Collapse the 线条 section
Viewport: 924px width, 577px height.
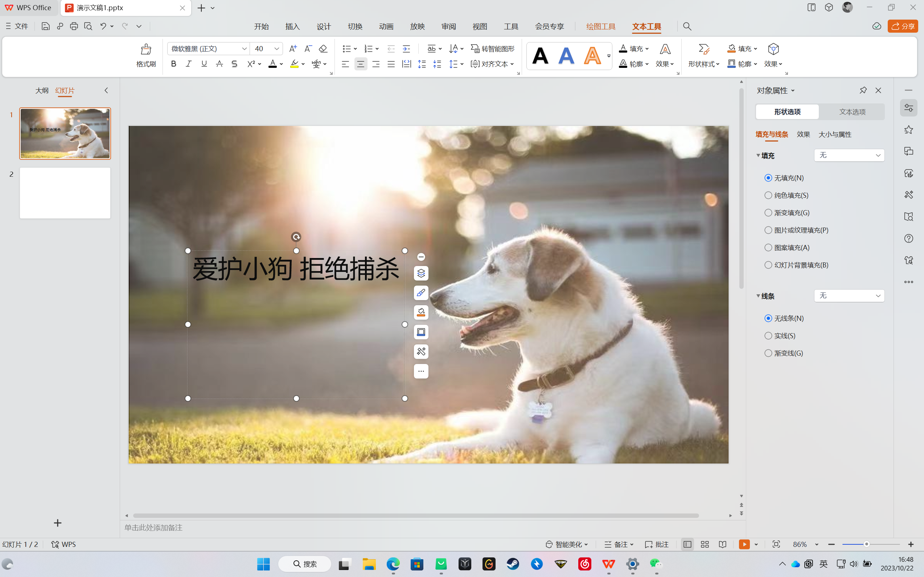click(758, 296)
